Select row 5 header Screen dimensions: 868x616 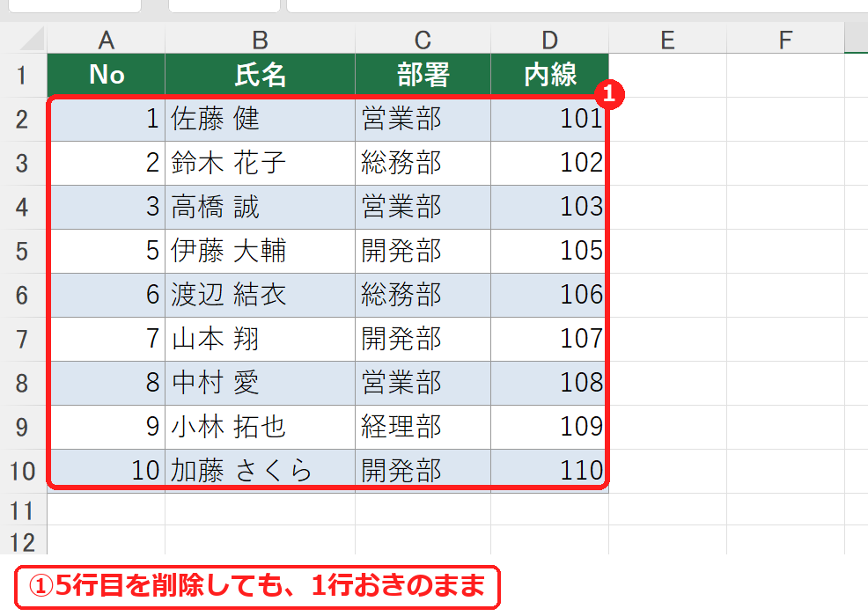pos(22,252)
